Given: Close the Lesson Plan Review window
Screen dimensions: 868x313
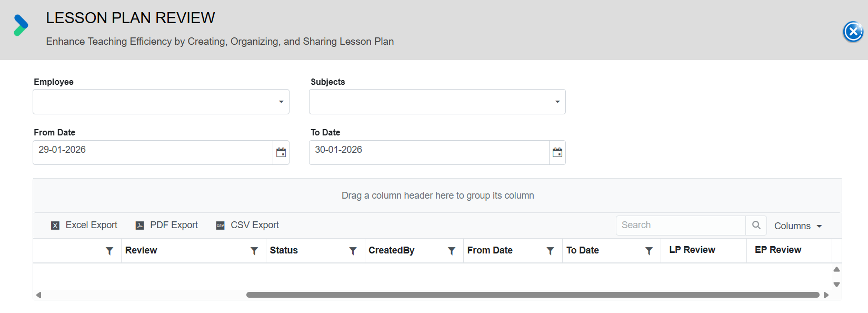Looking at the screenshot, I should coord(853,32).
